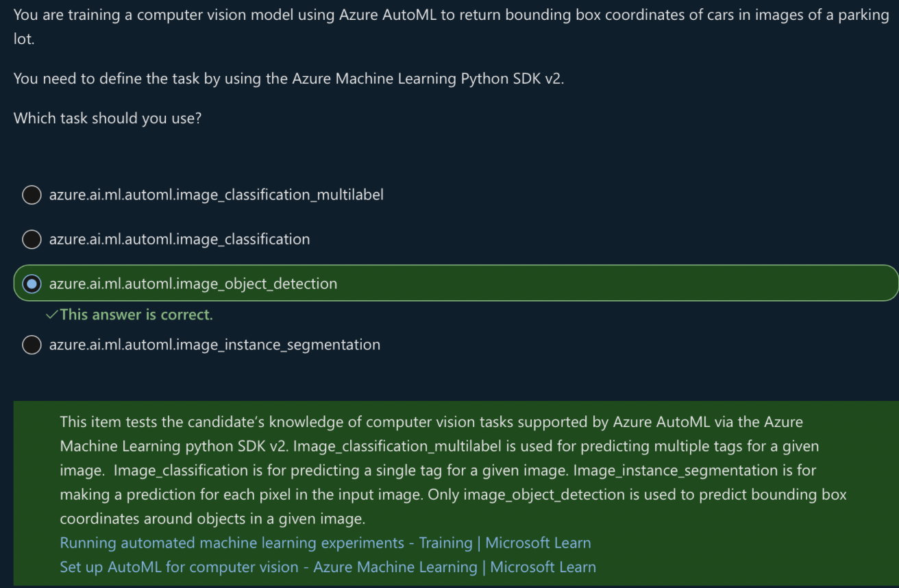Open the 'Running automated machine learning experiments' link
This screenshot has width=899, height=588.
[325, 543]
